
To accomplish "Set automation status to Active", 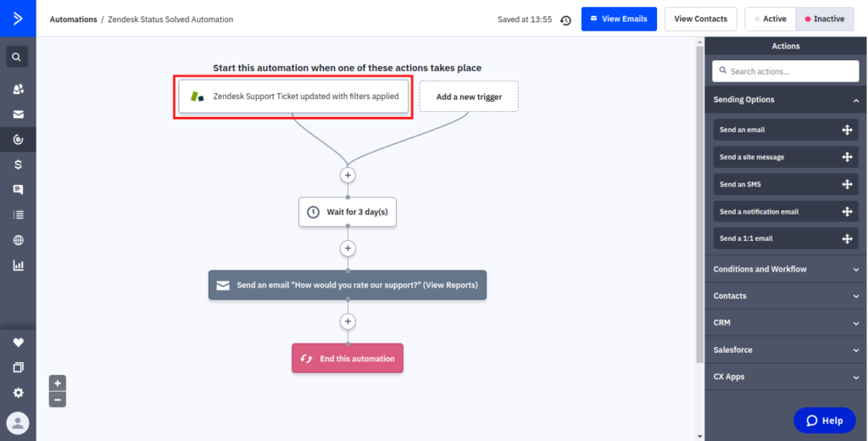I will tap(770, 19).
